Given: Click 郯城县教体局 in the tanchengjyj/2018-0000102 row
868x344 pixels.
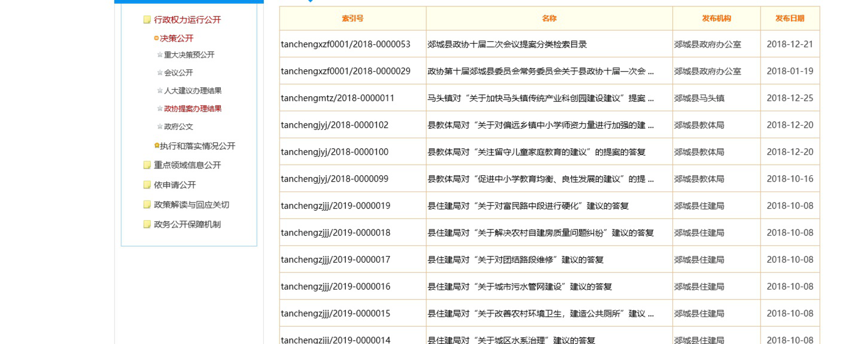Looking at the screenshot, I should tap(699, 125).
